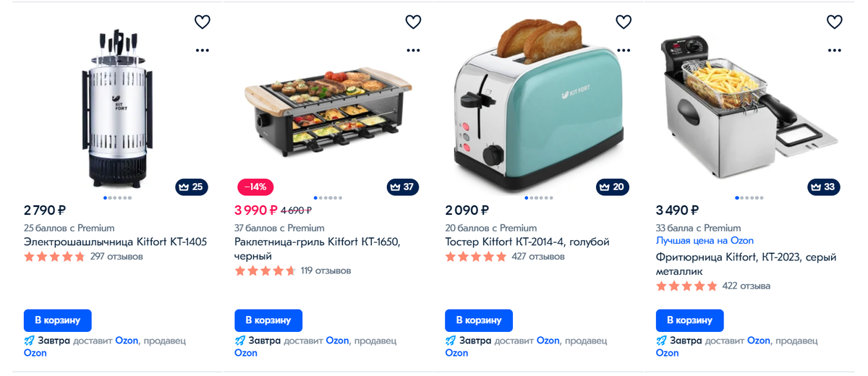Image resolution: width=868 pixels, height=376 pixels.
Task: Expand the more options menu for the raclette grill
Action: [x=413, y=51]
